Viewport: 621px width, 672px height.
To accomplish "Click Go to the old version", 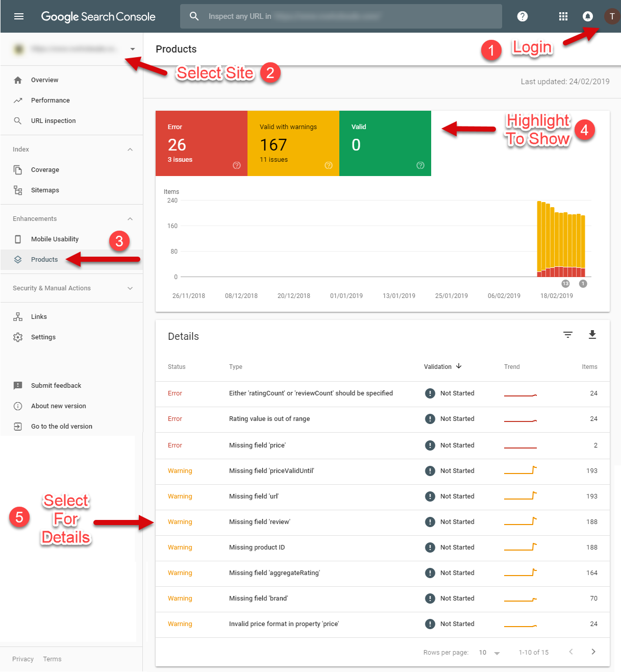I will tap(62, 427).
